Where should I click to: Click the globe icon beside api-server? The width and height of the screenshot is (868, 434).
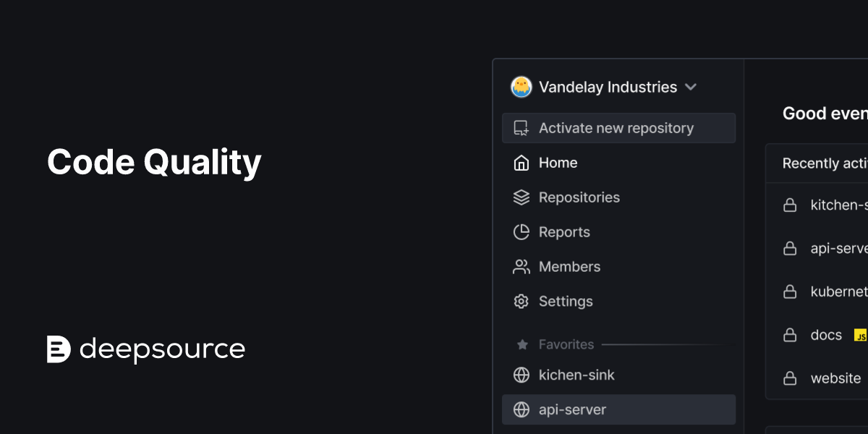coord(520,409)
